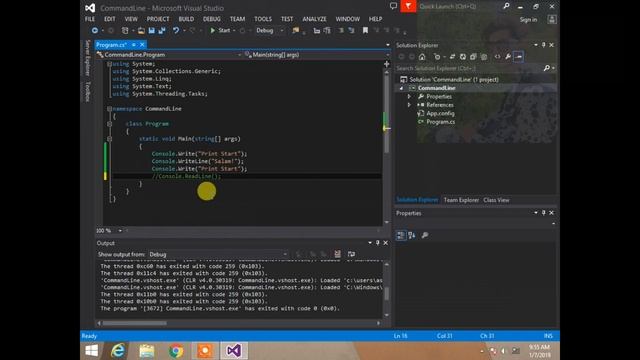The height and width of the screenshot is (360, 640).
Task: Collapse the namespace CommandLine code block
Action: pos(109,109)
